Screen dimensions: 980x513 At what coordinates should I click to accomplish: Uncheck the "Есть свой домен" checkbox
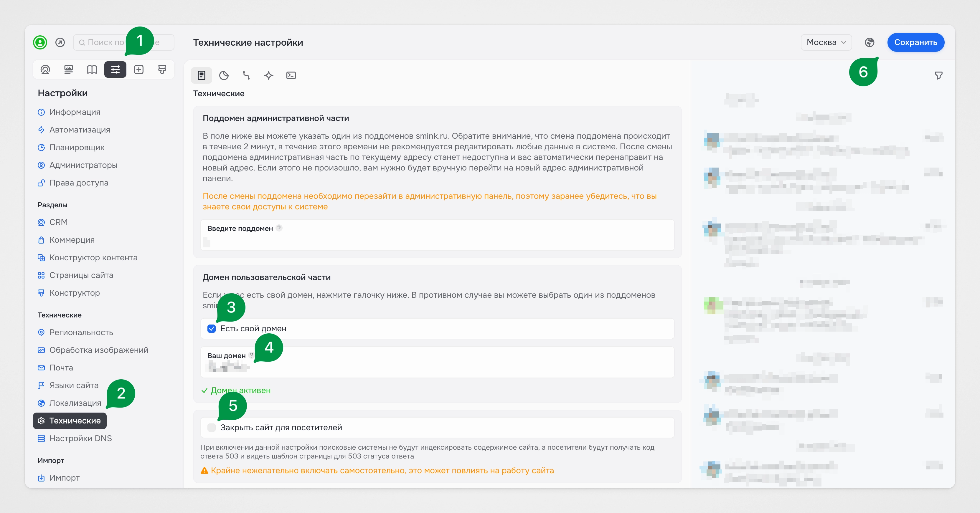click(x=212, y=329)
